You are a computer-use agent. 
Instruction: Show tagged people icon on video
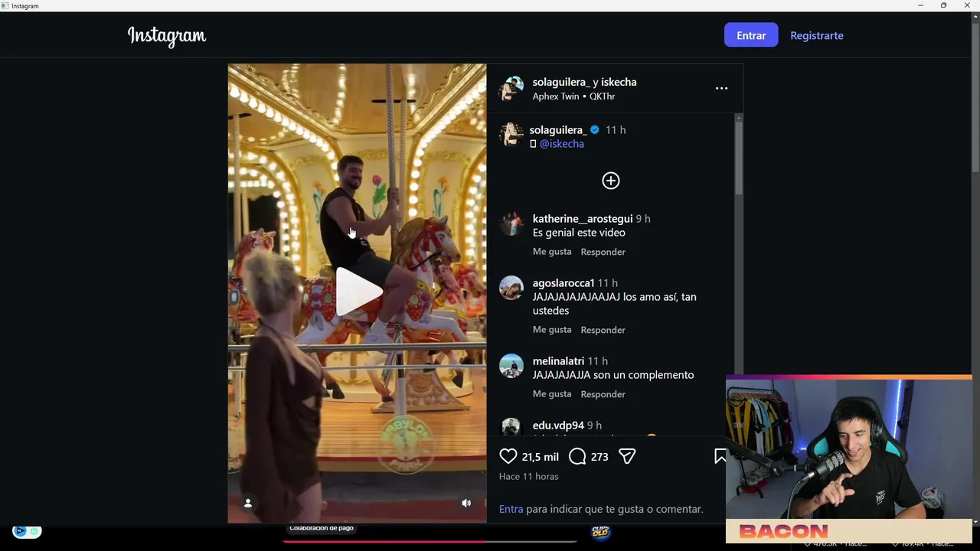[x=247, y=503]
